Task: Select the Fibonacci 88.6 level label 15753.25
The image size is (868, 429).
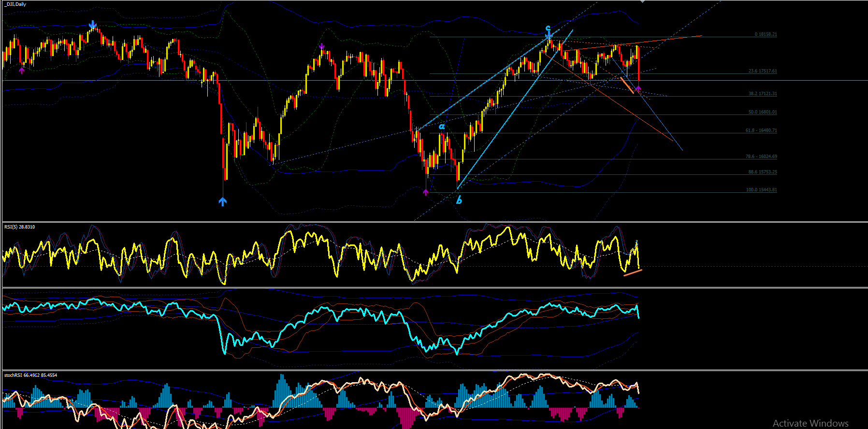Action: [763, 172]
